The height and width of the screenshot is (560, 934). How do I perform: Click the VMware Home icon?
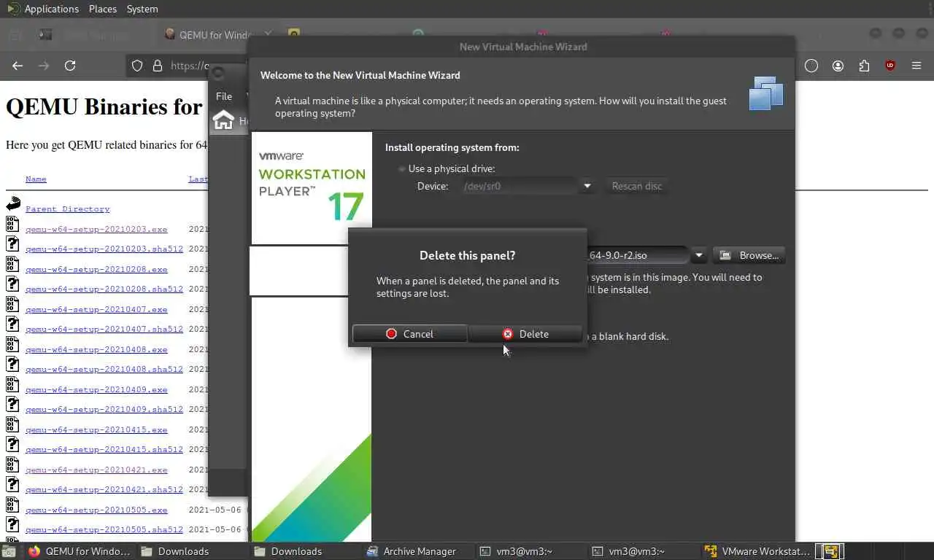[224, 120]
